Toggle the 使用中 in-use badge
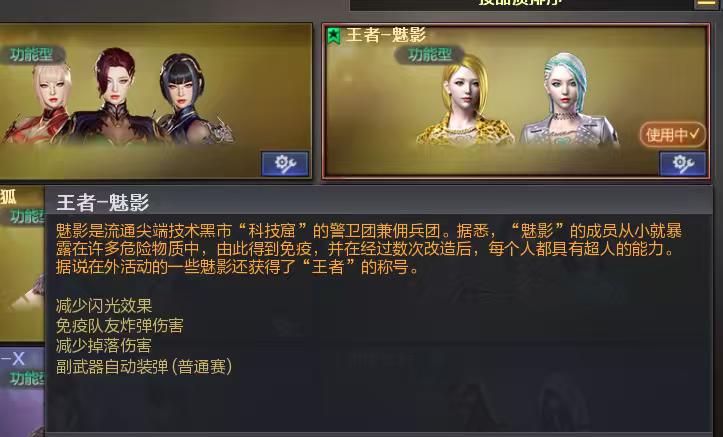 [673, 135]
